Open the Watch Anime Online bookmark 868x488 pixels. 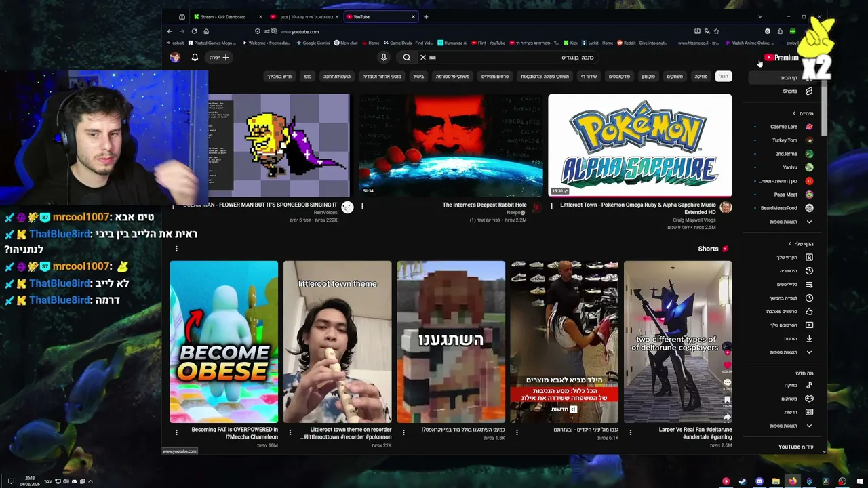tap(749, 43)
